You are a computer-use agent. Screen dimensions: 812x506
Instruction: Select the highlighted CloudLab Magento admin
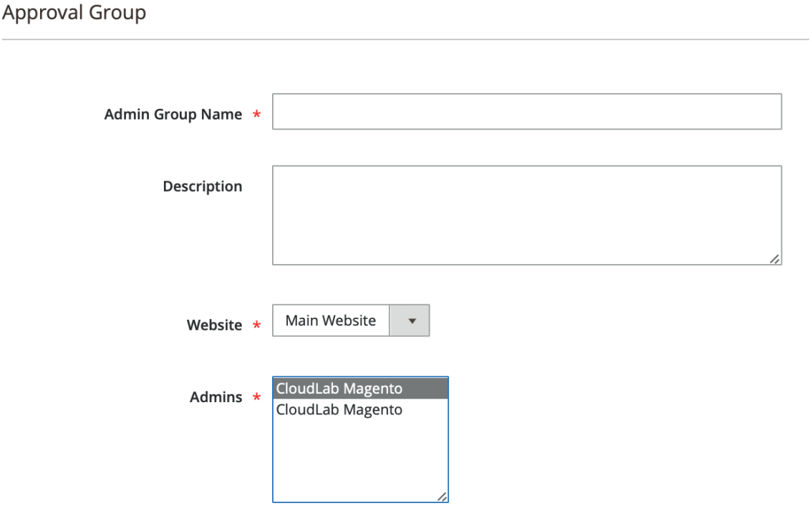coord(360,389)
